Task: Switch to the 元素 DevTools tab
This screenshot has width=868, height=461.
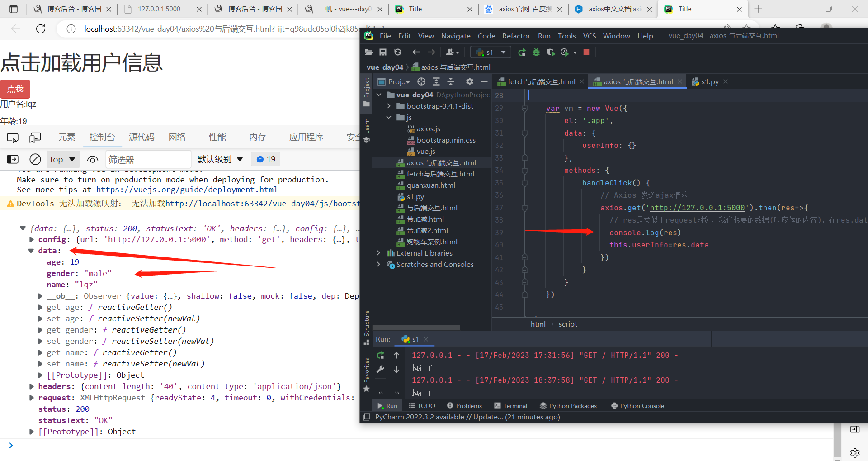Action: (x=67, y=137)
